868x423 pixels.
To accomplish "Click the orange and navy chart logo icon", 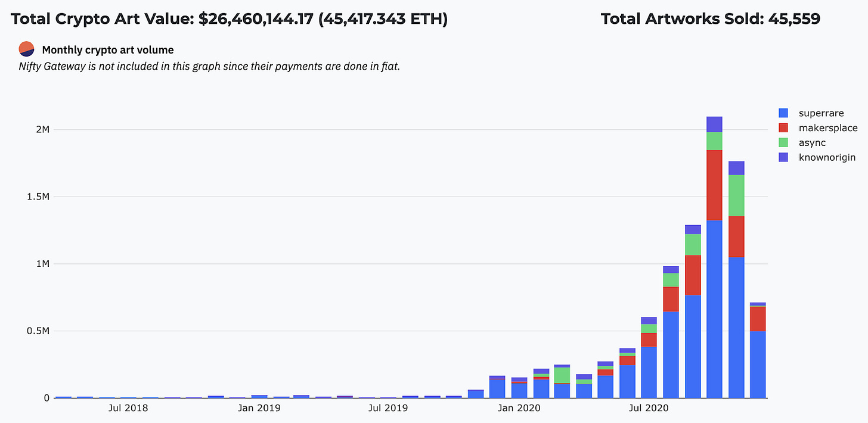I will (x=26, y=49).
